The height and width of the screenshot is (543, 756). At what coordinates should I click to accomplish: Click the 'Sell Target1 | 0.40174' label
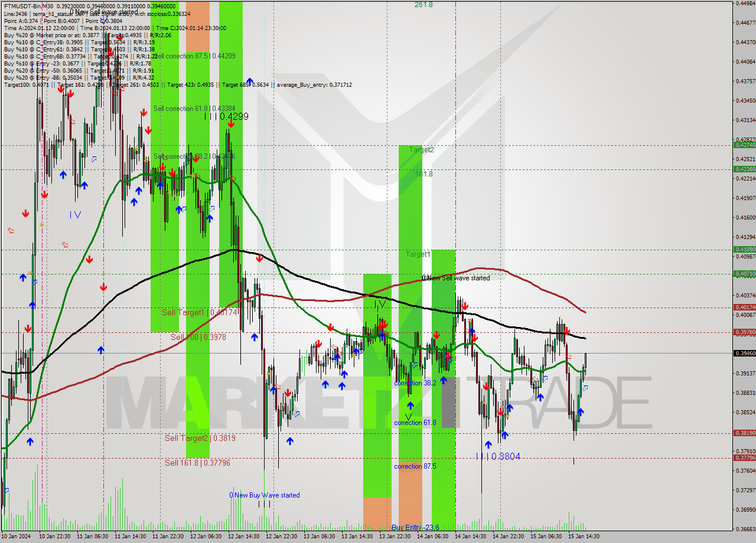pyautogui.click(x=199, y=312)
